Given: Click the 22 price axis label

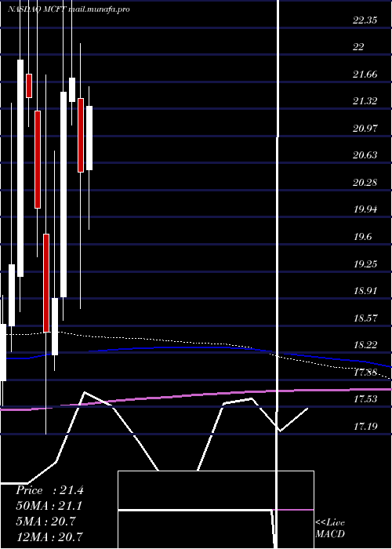Looking at the screenshot, I should click(x=358, y=47).
